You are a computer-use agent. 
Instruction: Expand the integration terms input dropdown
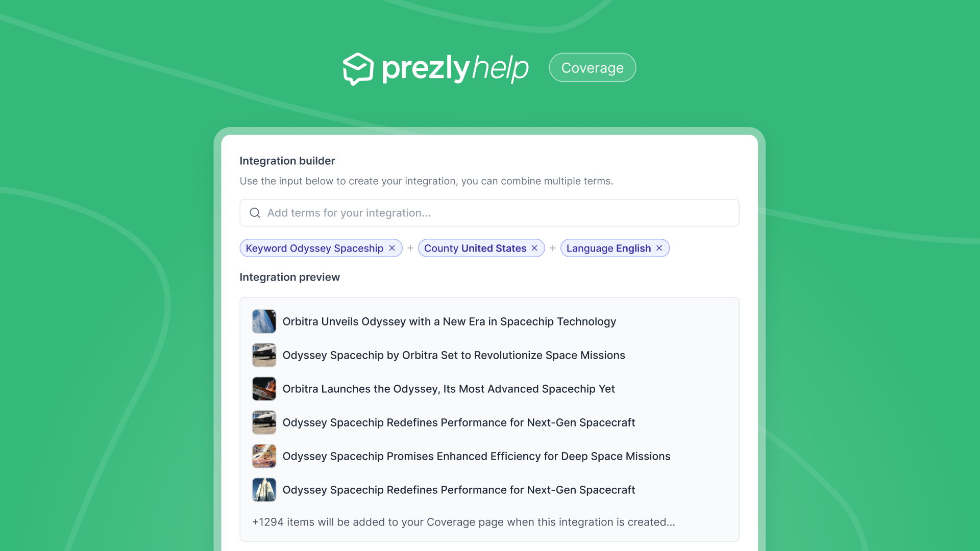coord(489,213)
